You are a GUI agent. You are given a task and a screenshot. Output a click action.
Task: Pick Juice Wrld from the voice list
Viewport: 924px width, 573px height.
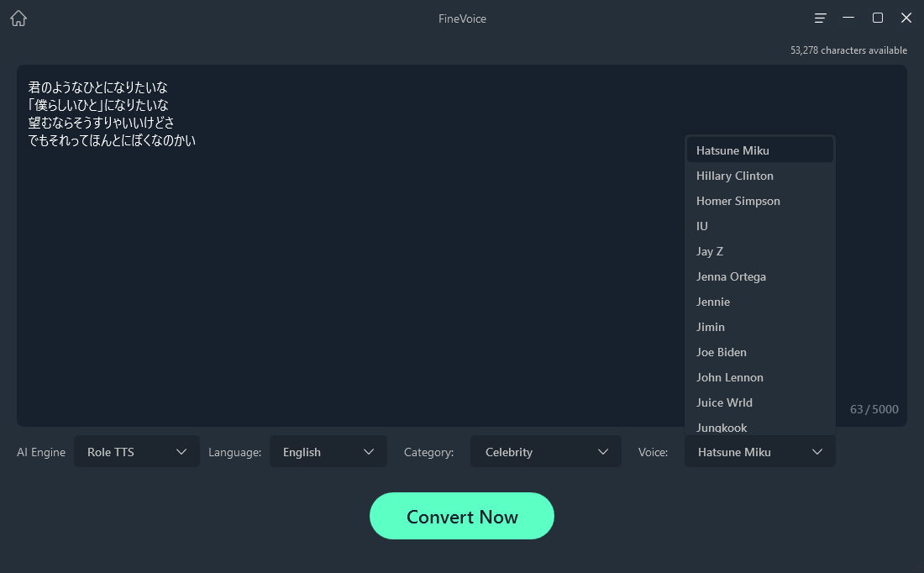(759, 402)
